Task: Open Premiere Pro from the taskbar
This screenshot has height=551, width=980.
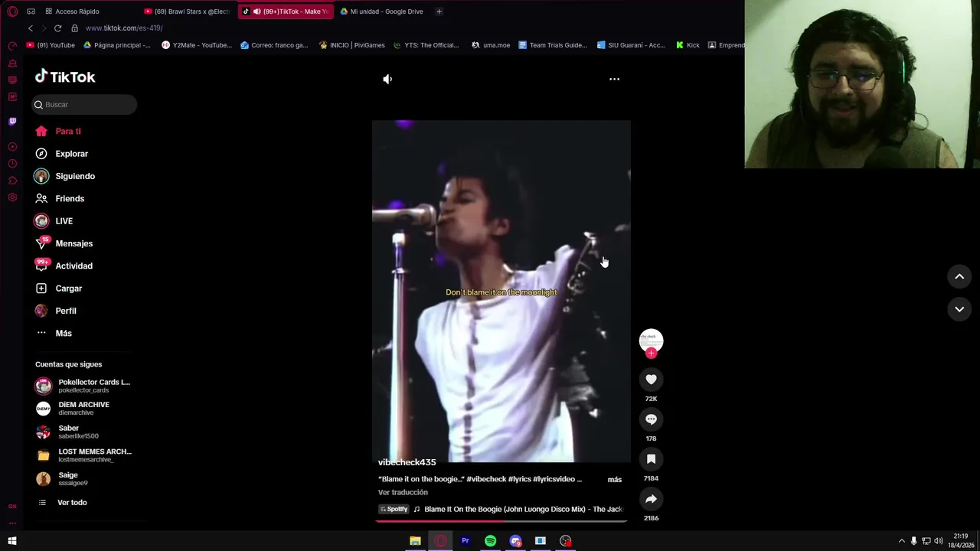Action: pyautogui.click(x=465, y=541)
